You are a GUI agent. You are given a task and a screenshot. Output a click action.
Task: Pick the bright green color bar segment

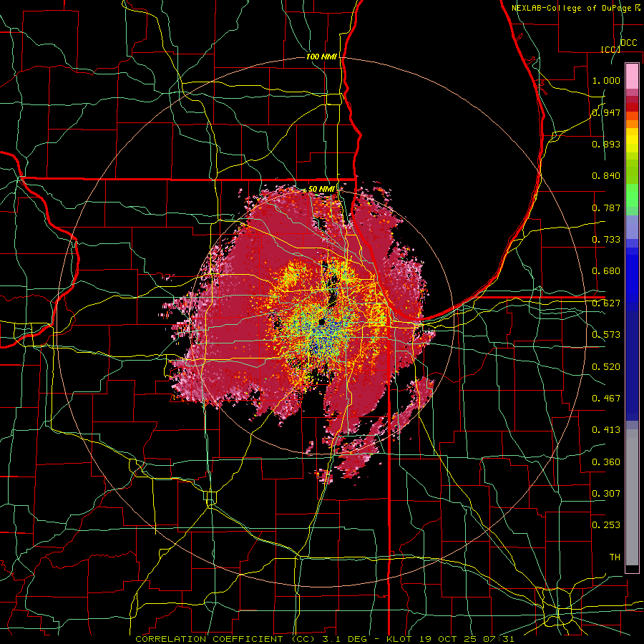point(632,195)
